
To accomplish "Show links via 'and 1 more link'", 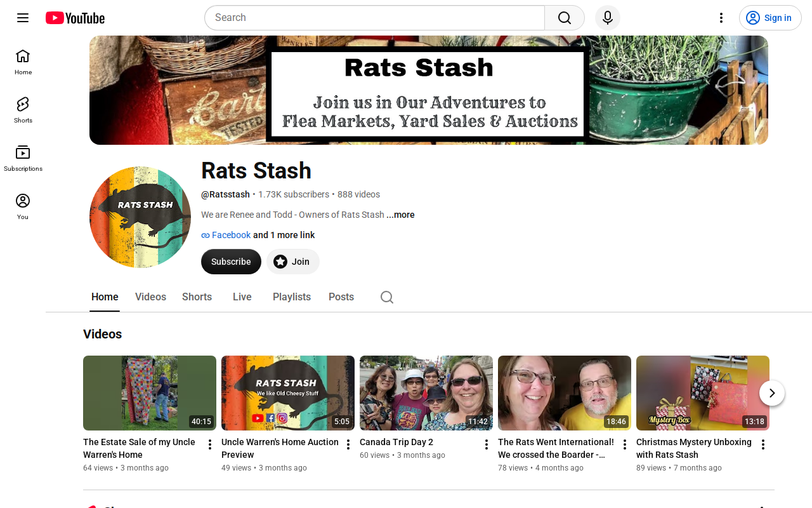I will (284, 235).
